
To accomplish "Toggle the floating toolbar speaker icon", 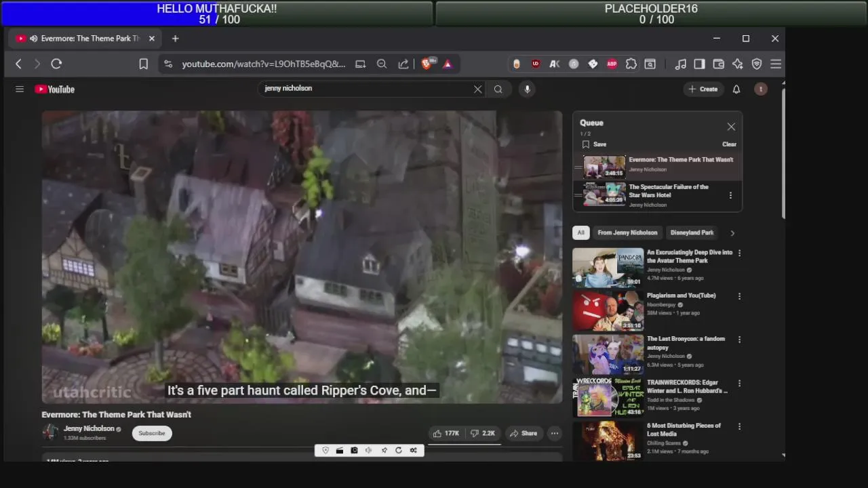I will [x=368, y=451].
